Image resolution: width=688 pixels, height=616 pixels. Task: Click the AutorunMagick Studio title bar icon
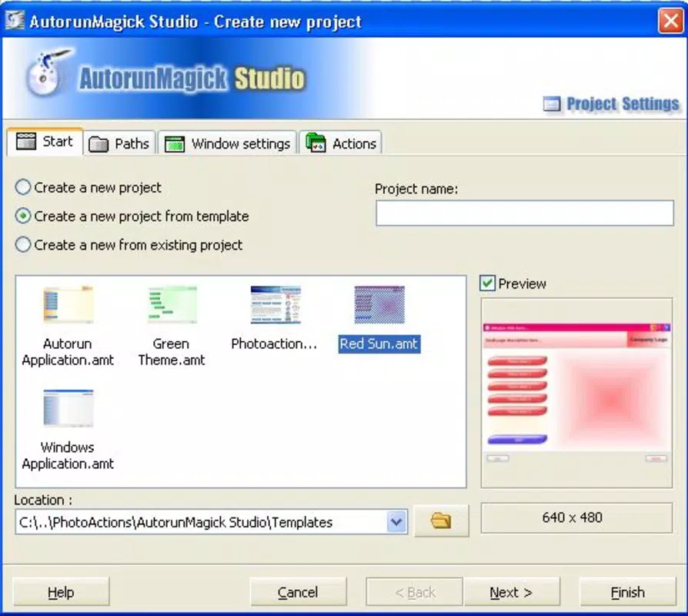[15, 20]
